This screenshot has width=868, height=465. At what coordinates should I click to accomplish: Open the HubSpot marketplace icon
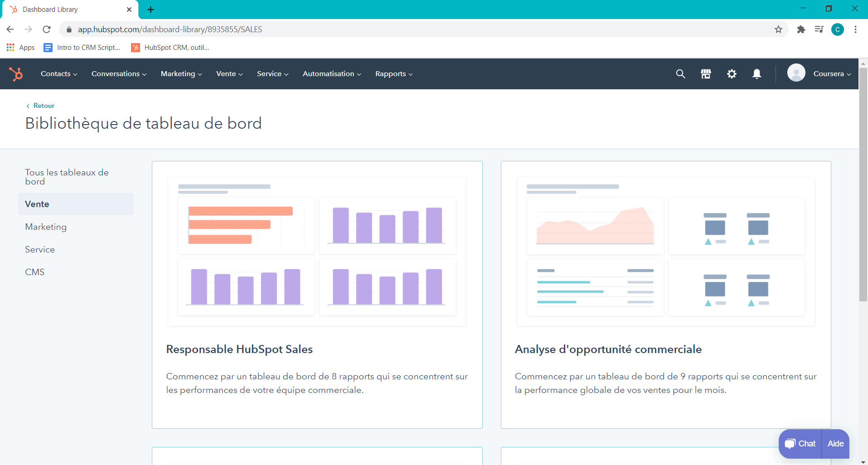click(706, 73)
